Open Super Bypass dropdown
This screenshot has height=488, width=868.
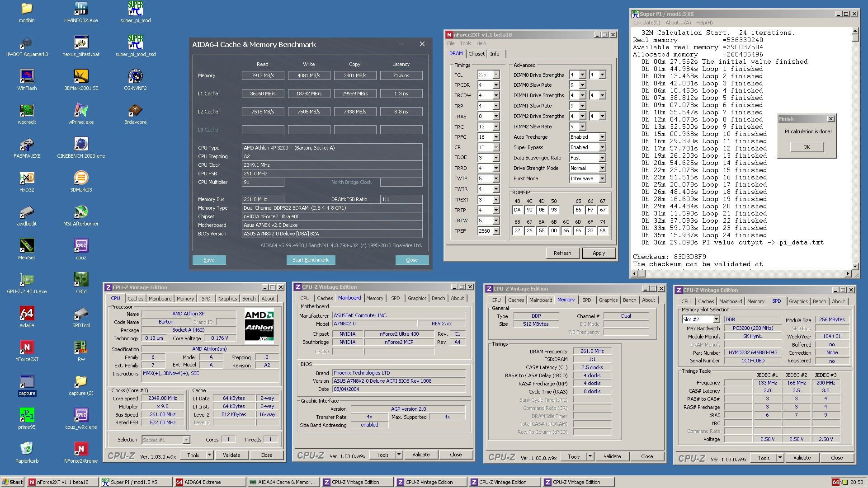tap(602, 147)
